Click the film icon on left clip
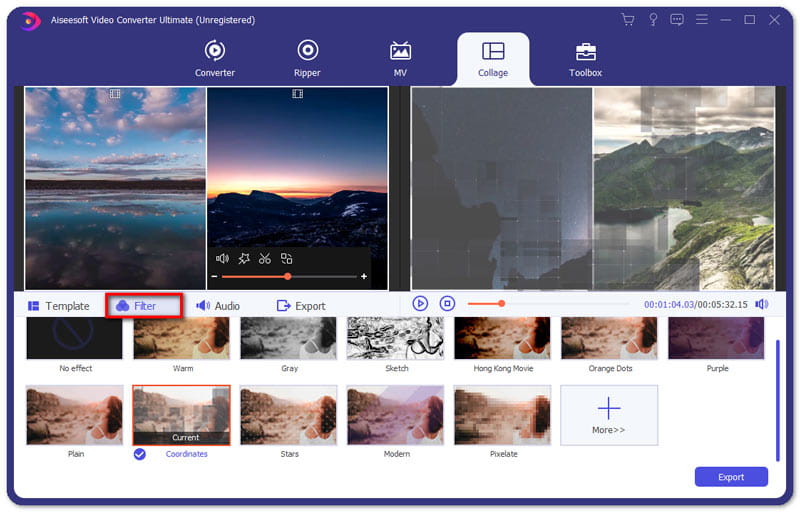 point(115,94)
